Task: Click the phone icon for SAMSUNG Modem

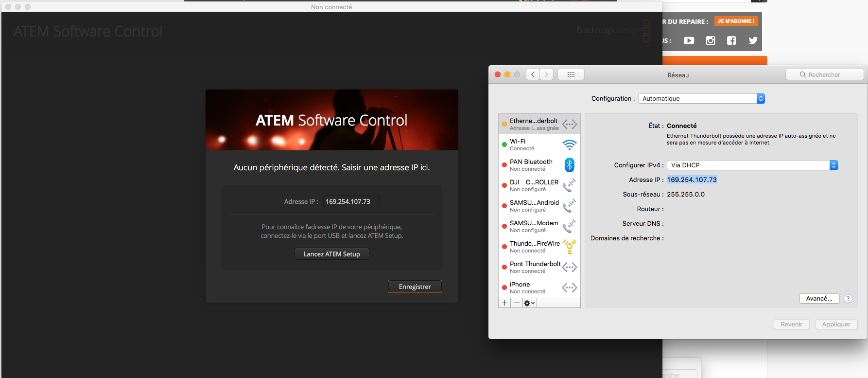Action: tap(569, 226)
